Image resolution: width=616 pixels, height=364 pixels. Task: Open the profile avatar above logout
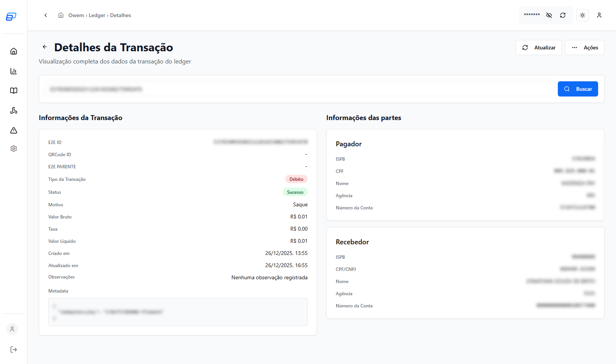pyautogui.click(x=12, y=329)
